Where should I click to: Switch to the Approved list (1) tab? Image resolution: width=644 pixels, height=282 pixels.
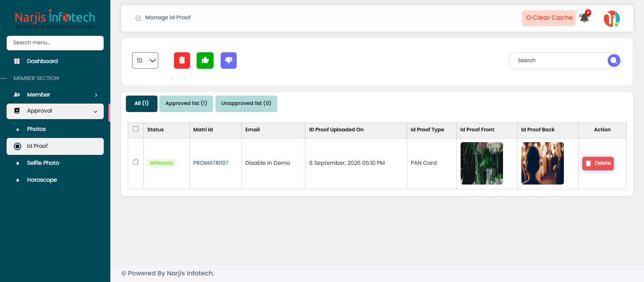click(x=186, y=104)
